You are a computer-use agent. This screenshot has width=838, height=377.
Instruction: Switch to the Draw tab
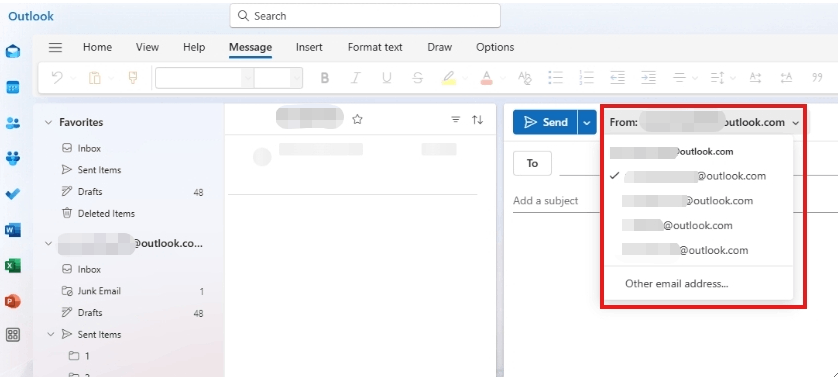coord(439,47)
